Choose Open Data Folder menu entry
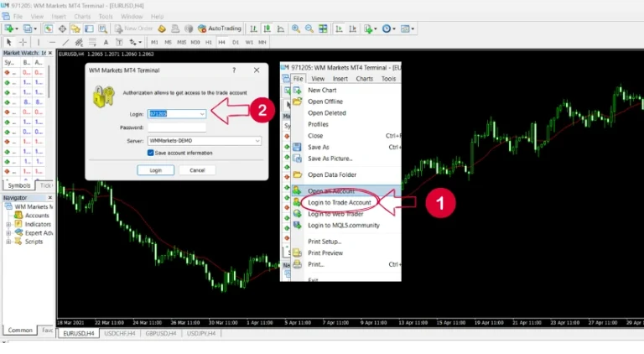This screenshot has height=354, width=644. click(x=332, y=174)
